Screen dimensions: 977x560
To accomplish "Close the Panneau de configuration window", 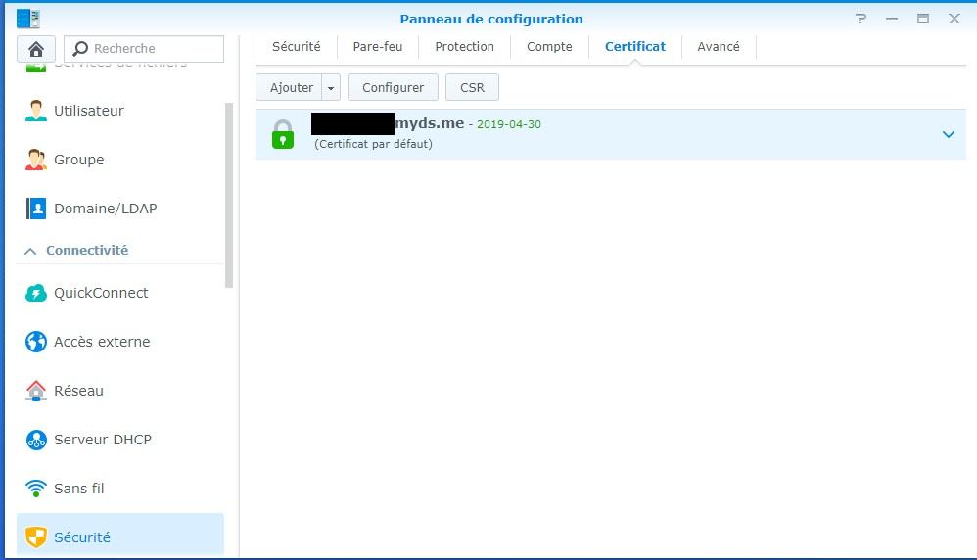I will tap(954, 19).
